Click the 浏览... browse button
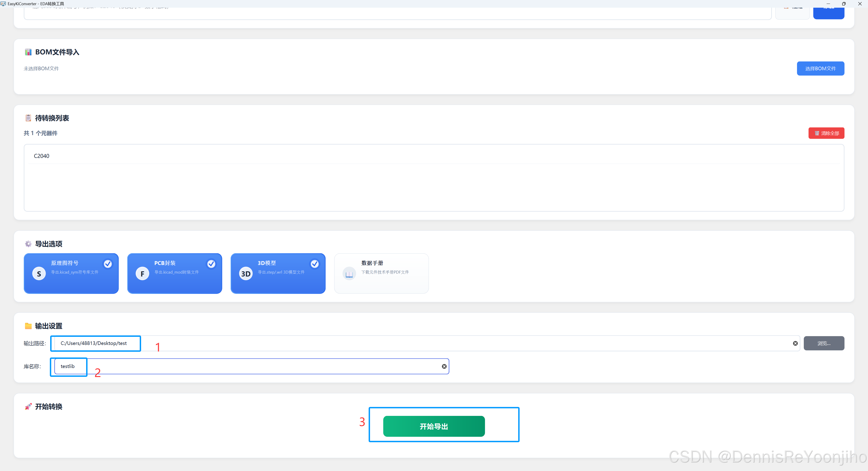This screenshot has width=868, height=471. [x=823, y=343]
